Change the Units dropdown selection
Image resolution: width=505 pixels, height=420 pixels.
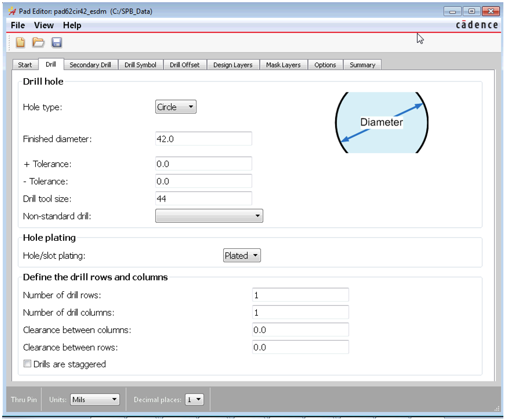[x=94, y=399]
